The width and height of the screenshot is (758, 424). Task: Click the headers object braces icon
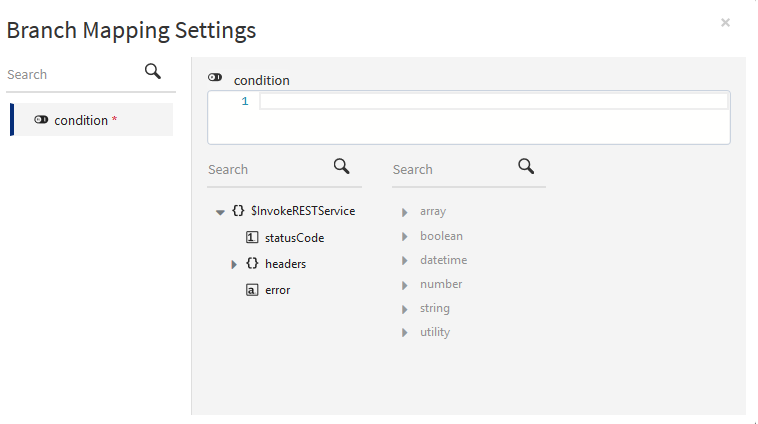pos(252,264)
